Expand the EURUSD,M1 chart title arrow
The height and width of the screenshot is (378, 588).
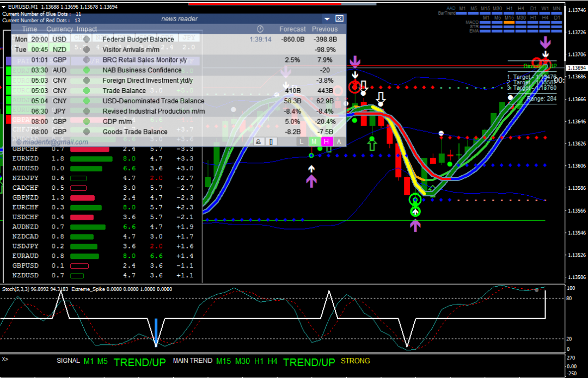(x=4, y=7)
